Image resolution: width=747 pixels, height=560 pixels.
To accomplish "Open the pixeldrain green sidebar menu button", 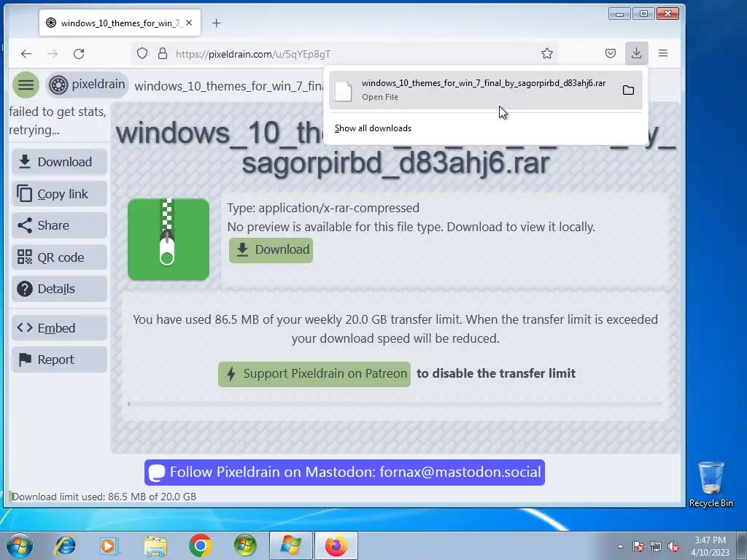I will click(x=26, y=85).
